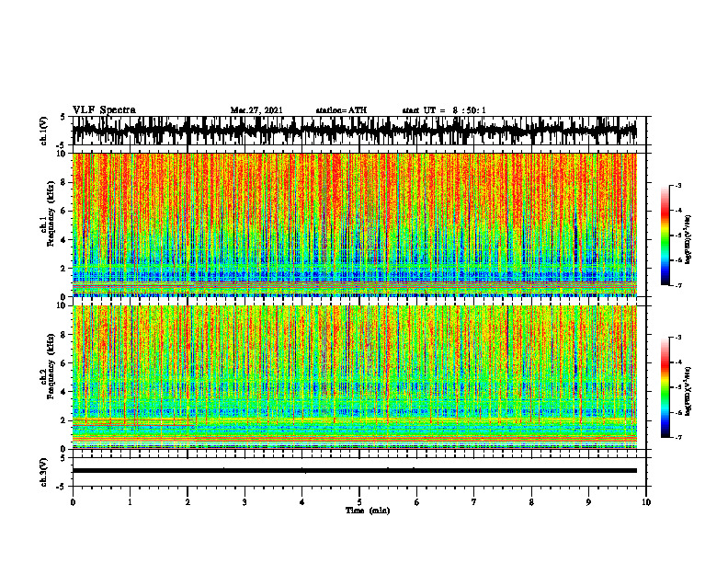Click the '-3' label on ch.1 colorbar
This screenshot has height=563, width=728.
pyautogui.click(x=678, y=185)
